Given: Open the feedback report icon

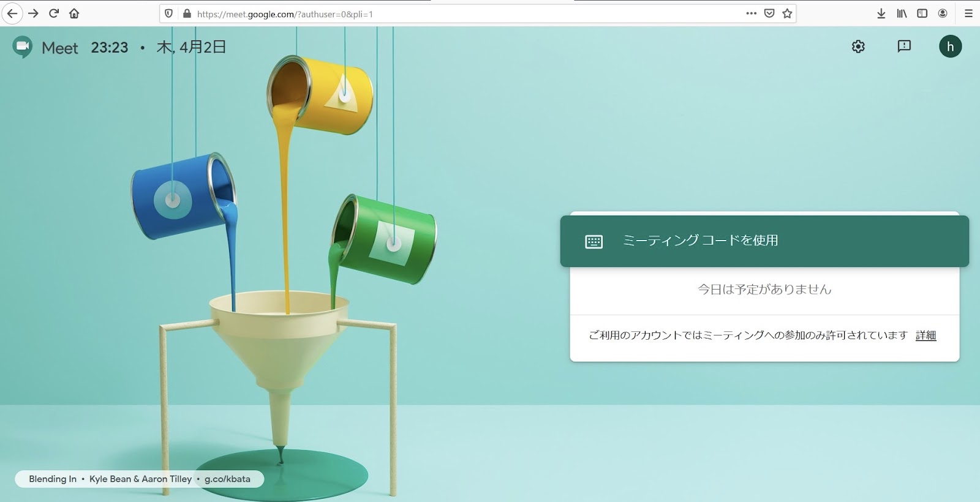Looking at the screenshot, I should coord(904,47).
